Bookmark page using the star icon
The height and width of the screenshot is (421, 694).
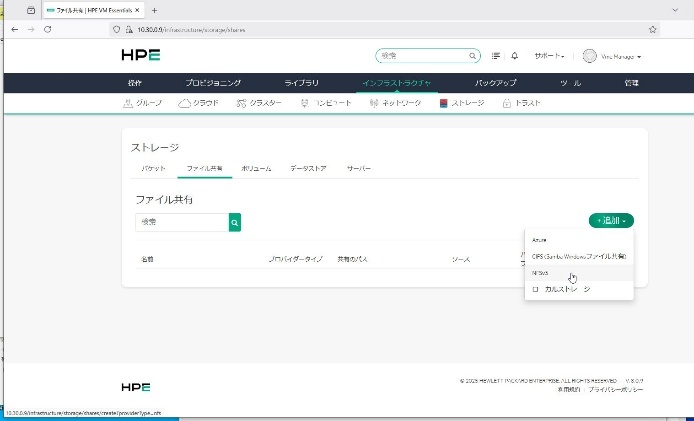pyautogui.click(x=653, y=30)
